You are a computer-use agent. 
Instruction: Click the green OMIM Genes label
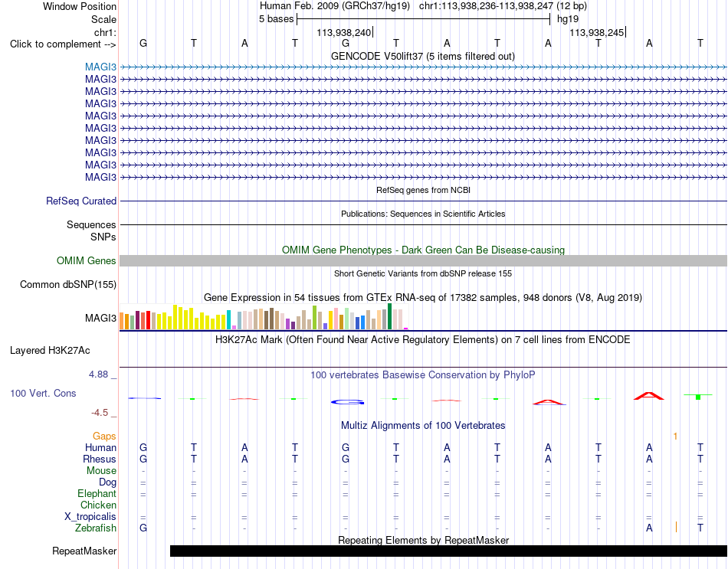pos(86,261)
